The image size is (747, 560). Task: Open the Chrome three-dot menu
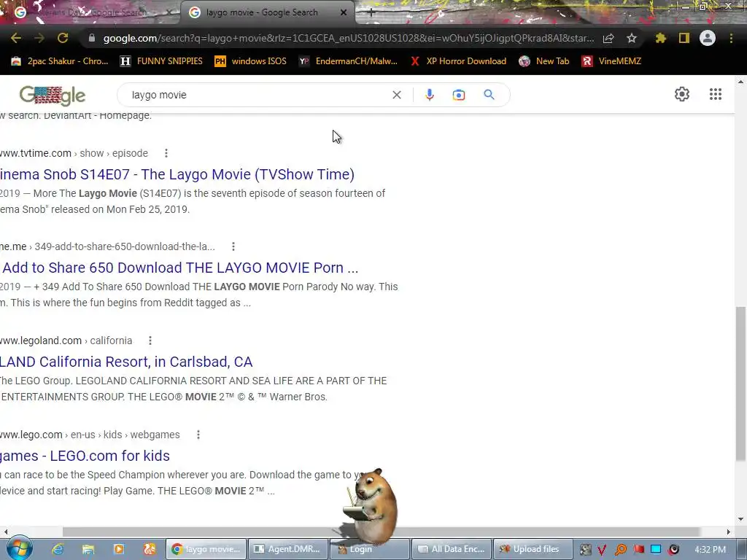731,38
